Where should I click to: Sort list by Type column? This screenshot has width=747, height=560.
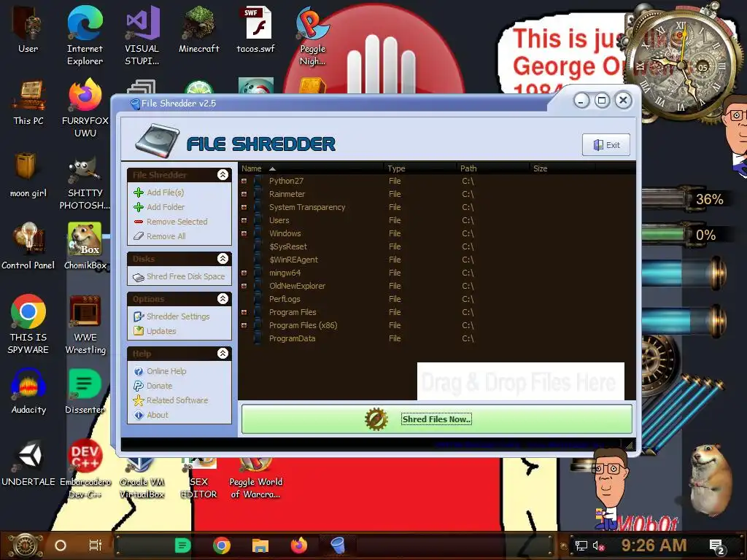tap(419, 168)
